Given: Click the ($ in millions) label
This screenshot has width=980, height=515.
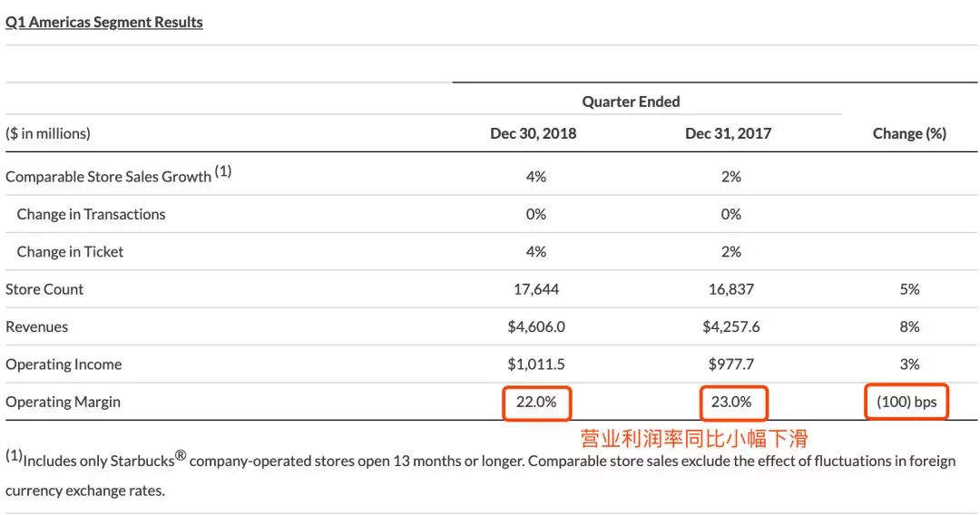Looking at the screenshot, I should (x=48, y=133).
